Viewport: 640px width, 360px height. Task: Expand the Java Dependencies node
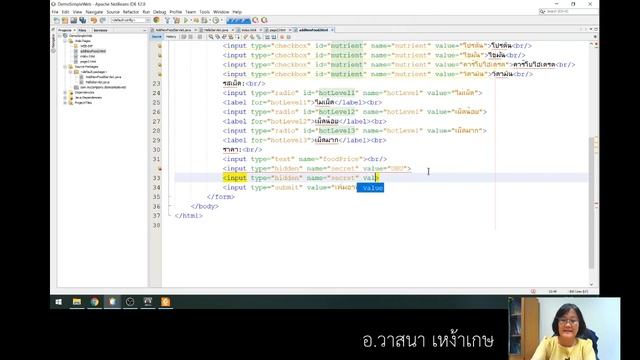65,98
